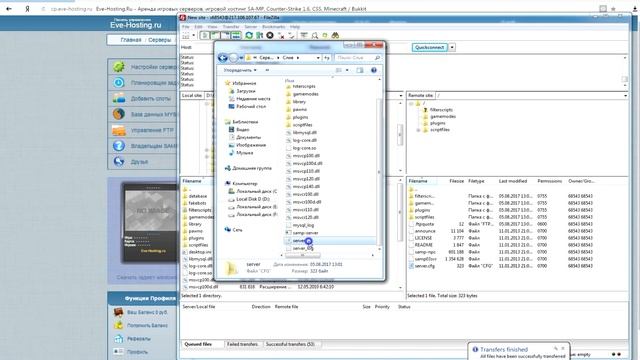Open Упорядочить dropdown in Explorer dialog
Image resolution: width=640 pixels, height=360 pixels.
click(x=240, y=70)
